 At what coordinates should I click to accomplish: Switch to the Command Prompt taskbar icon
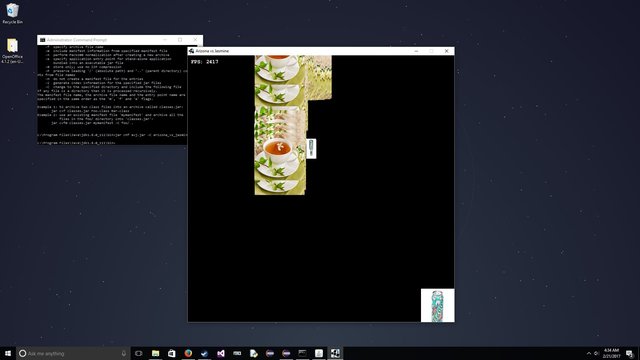(x=302, y=353)
